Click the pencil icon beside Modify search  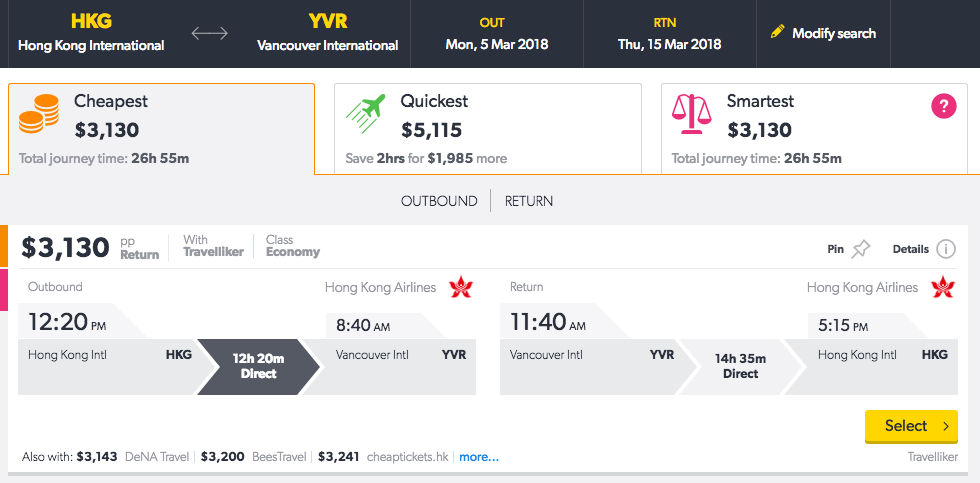coord(778,31)
